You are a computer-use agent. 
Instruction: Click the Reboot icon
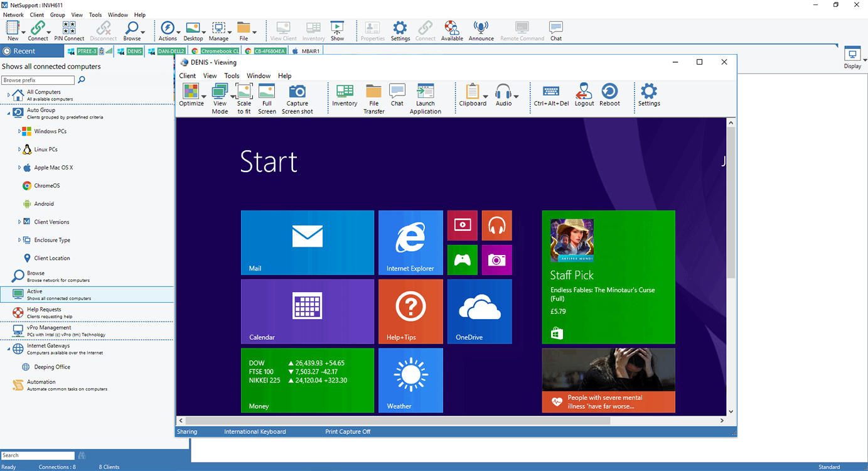tap(609, 92)
